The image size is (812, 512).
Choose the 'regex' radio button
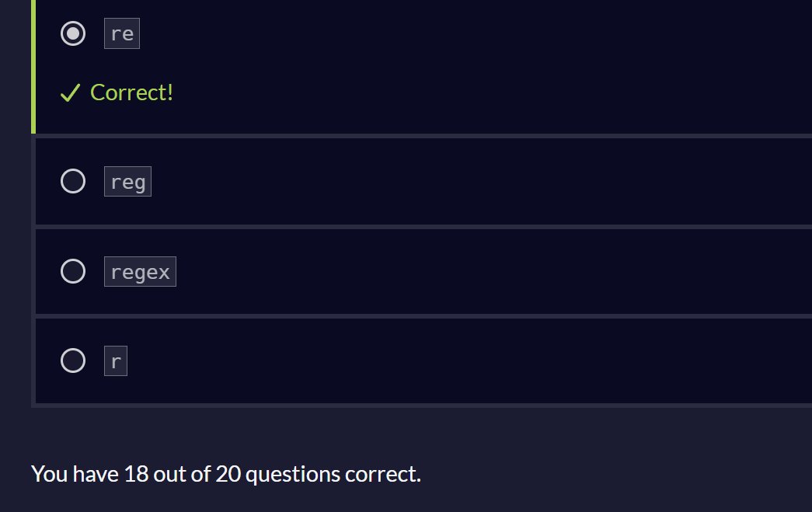[73, 271]
